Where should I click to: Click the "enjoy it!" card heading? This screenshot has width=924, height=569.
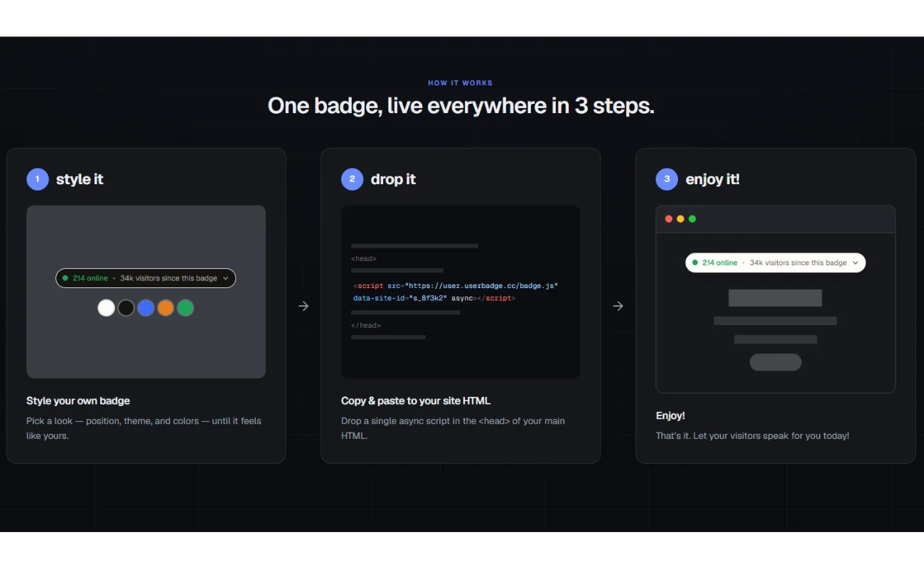[712, 179]
